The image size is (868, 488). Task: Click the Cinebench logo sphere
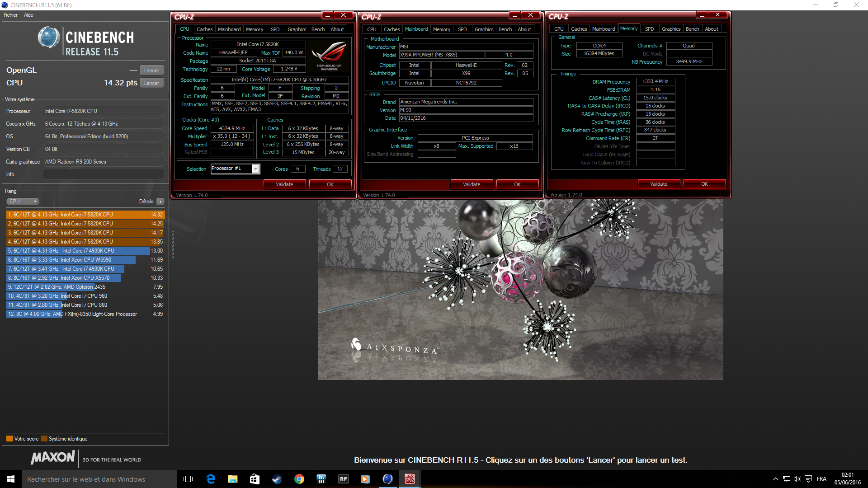pyautogui.click(x=49, y=38)
